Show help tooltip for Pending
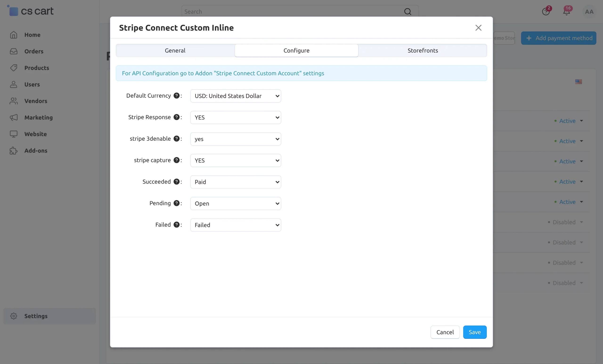The width and height of the screenshot is (603, 364). click(x=176, y=203)
